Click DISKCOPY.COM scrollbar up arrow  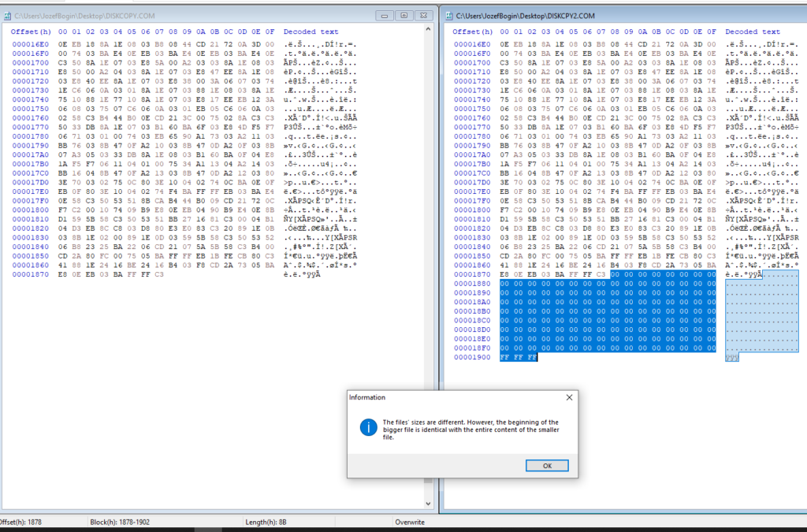428,30
